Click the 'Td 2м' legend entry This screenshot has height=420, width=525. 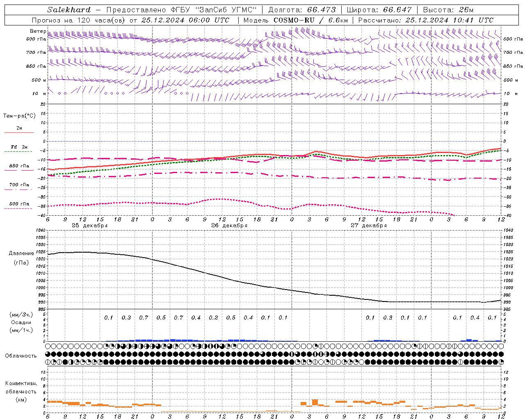click(19, 147)
